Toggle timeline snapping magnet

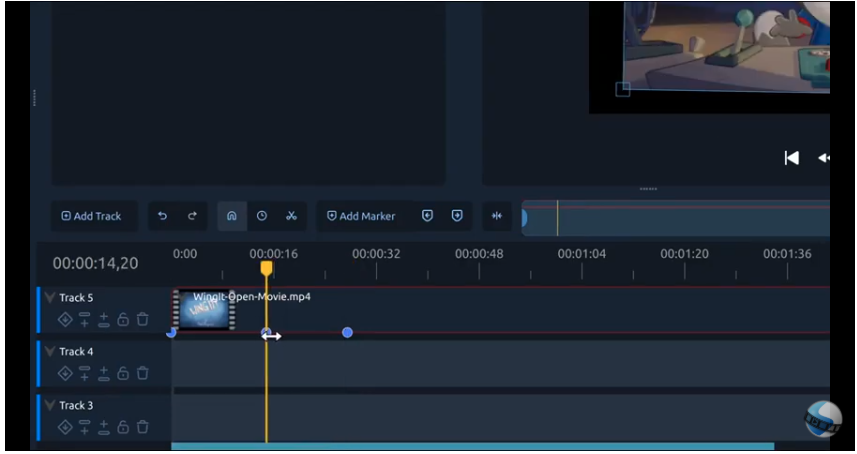click(x=231, y=216)
